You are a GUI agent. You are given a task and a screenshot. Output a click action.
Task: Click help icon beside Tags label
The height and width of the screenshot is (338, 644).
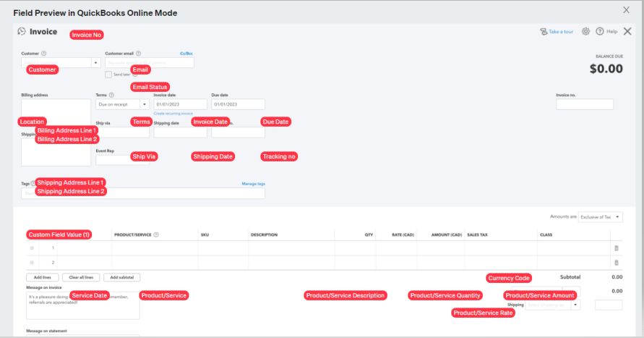(x=33, y=184)
